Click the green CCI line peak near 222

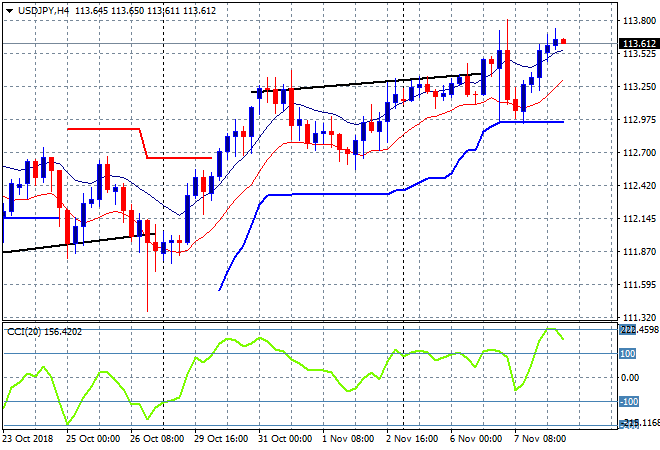click(551, 329)
